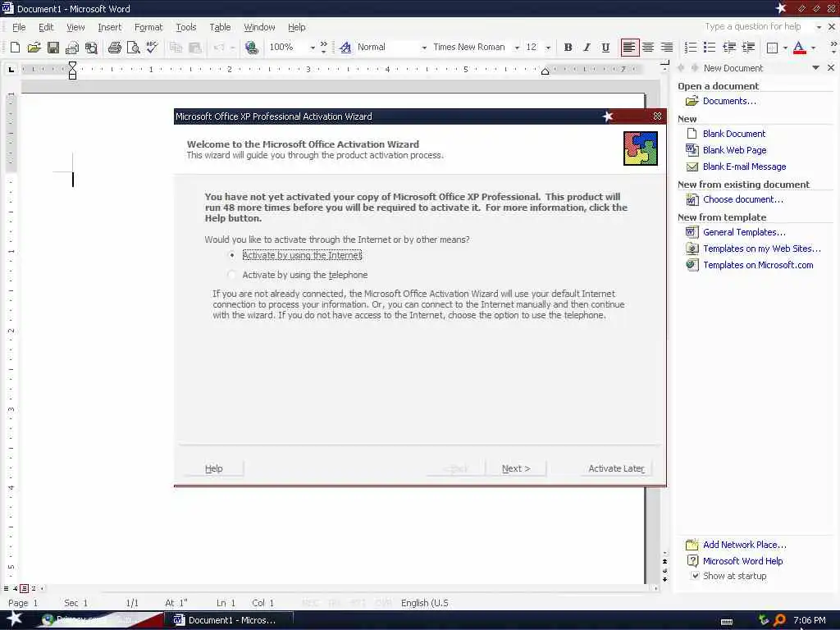The image size is (840, 630).
Task: Open Microsoft Word Help in task pane
Action: tap(742, 561)
